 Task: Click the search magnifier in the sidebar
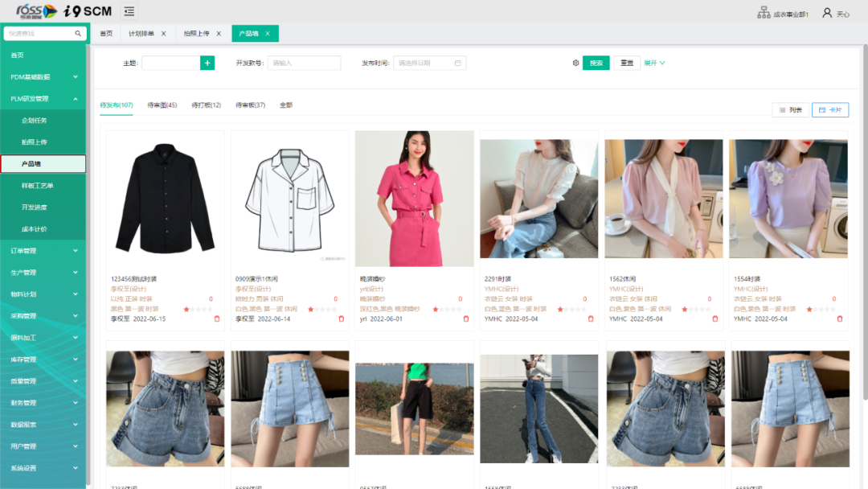coord(78,34)
